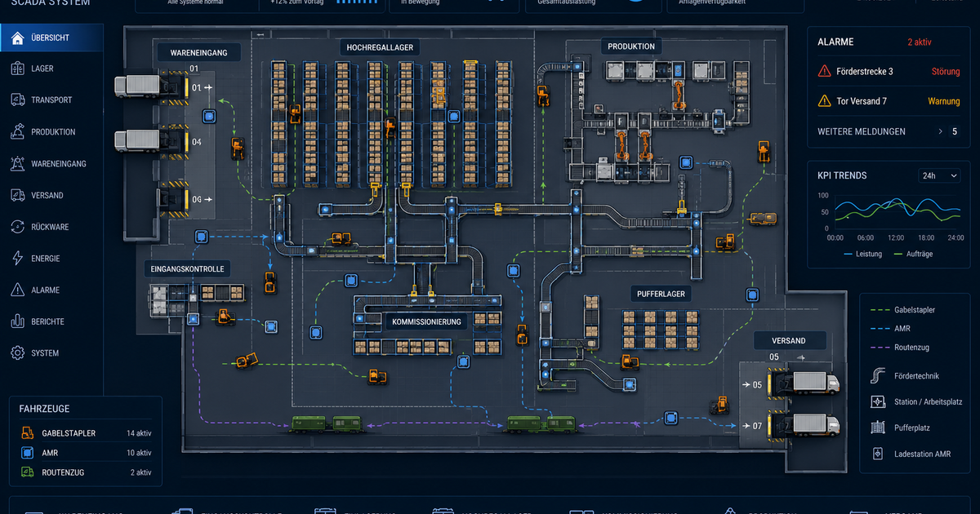The height and width of the screenshot is (514, 980).
Task: Click the Station / Arbeitsplatz legend icon
Action: coord(878,402)
